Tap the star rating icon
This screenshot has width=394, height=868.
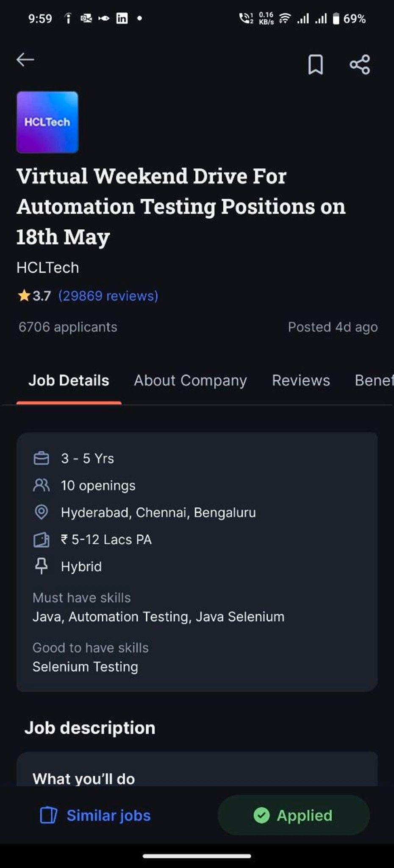[x=24, y=295]
